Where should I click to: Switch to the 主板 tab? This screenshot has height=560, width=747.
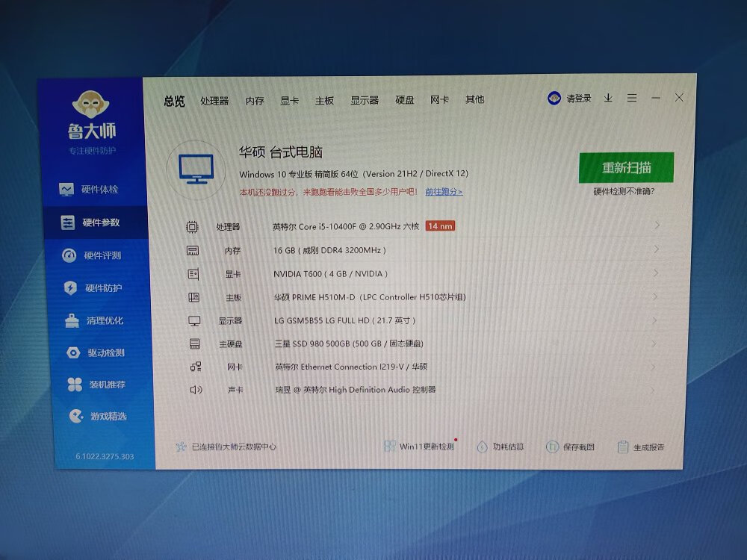[x=324, y=101]
